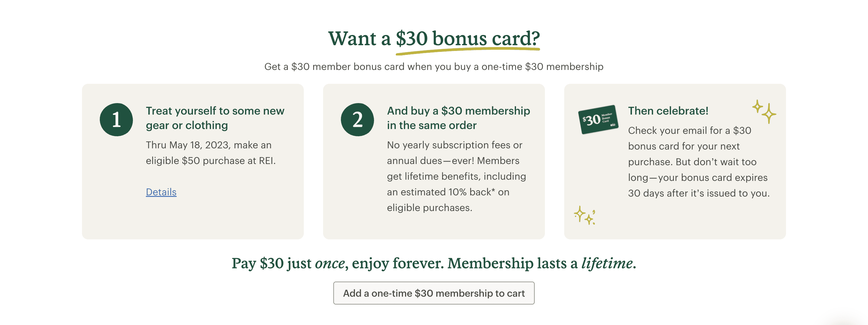Click Add a one-time $30 membership to cart
The width and height of the screenshot is (868, 325).
434,293
